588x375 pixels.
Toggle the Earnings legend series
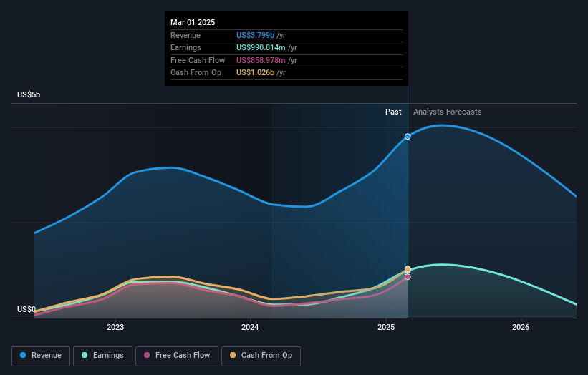102,356
